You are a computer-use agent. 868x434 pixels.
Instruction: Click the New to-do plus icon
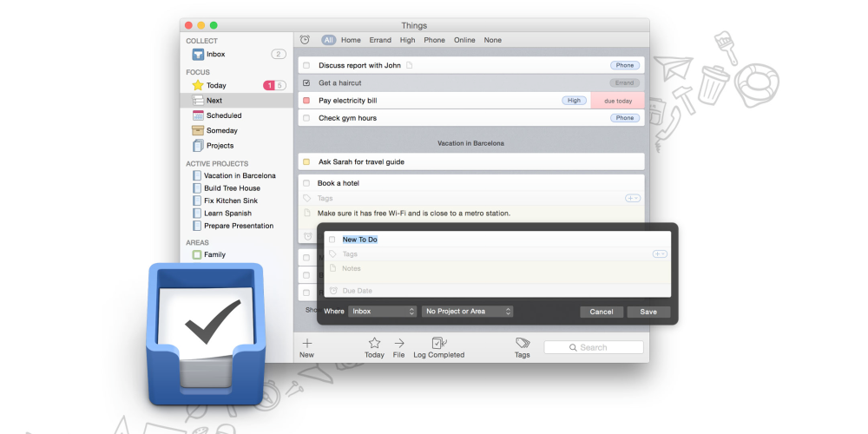tap(306, 344)
